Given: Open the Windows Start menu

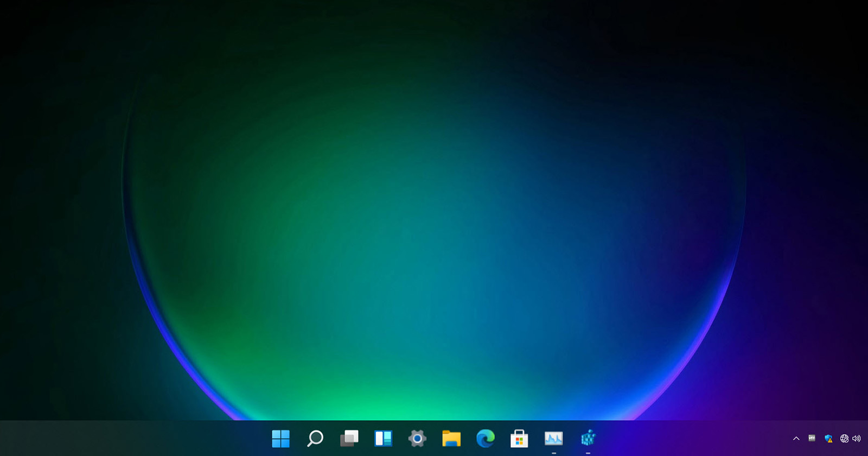Looking at the screenshot, I should click(280, 438).
